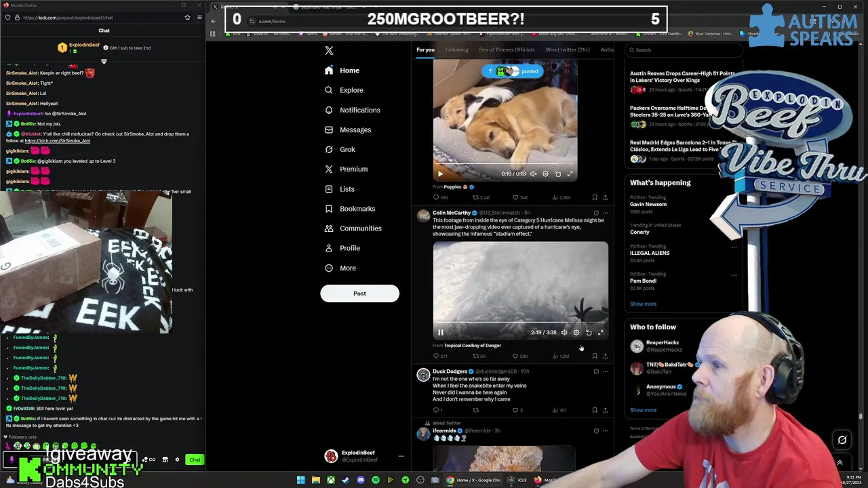Open more options on Duck Dodgers' post

606,371
